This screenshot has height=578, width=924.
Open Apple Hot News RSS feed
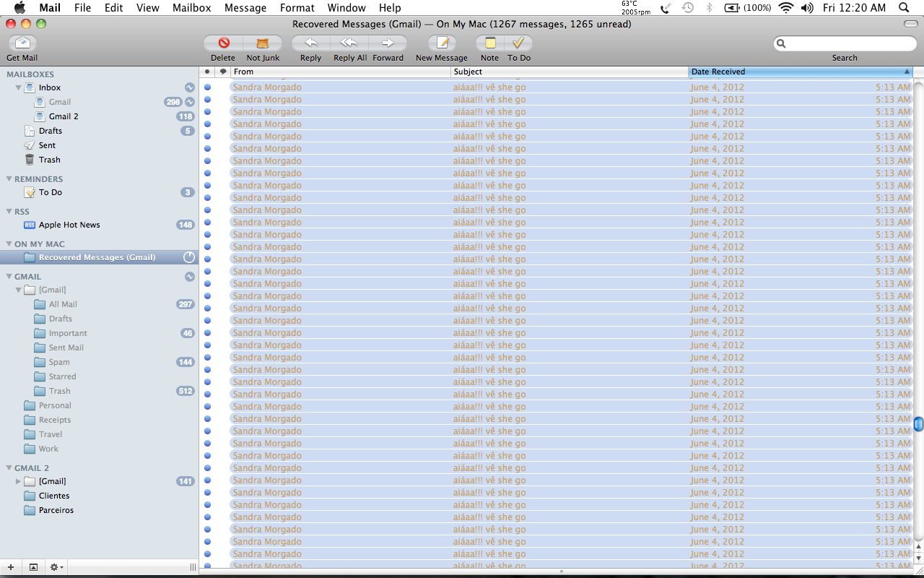pyautogui.click(x=69, y=225)
